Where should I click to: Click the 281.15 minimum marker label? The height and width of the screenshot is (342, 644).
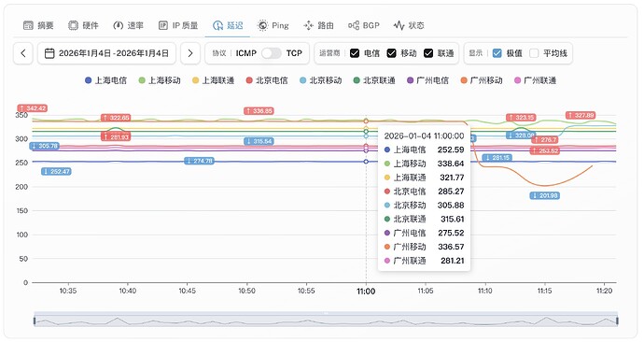click(497, 157)
